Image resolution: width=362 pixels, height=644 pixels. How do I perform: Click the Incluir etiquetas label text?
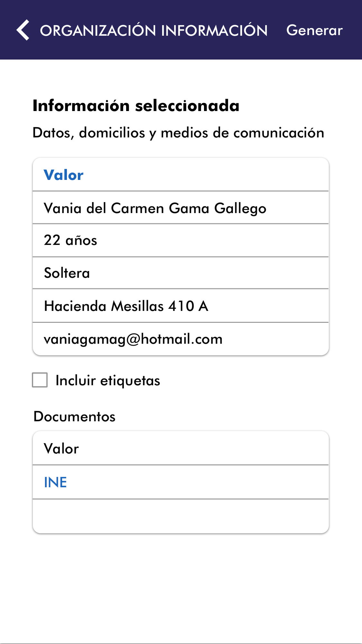point(108,381)
